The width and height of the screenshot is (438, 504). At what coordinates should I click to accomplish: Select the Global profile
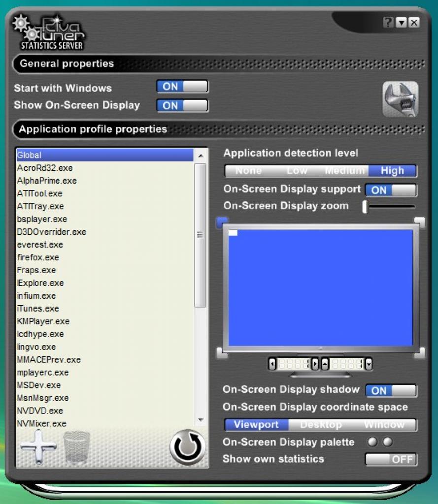pyautogui.click(x=105, y=155)
